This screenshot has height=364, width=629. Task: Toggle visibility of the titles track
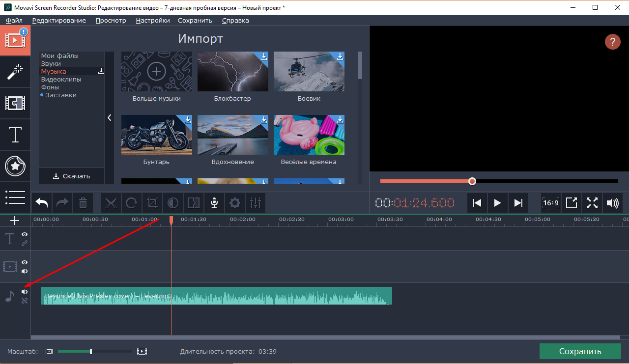25,235
